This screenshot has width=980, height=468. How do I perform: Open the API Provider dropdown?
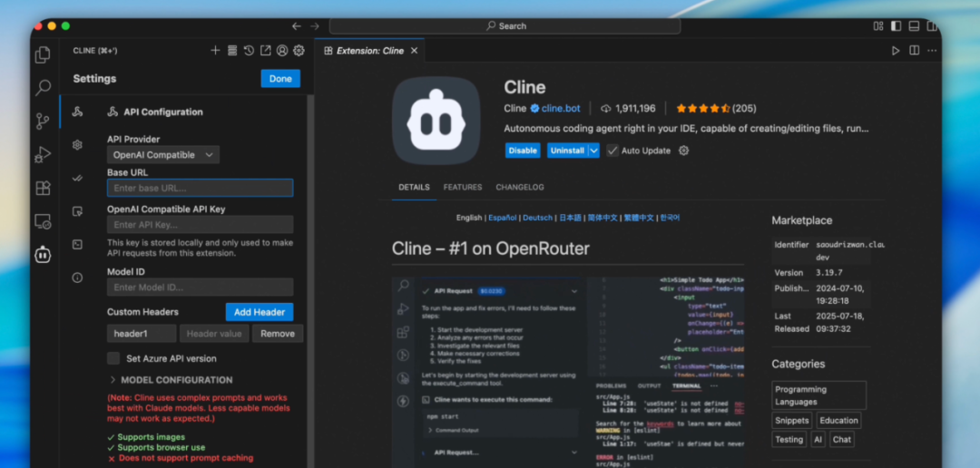[x=163, y=155]
